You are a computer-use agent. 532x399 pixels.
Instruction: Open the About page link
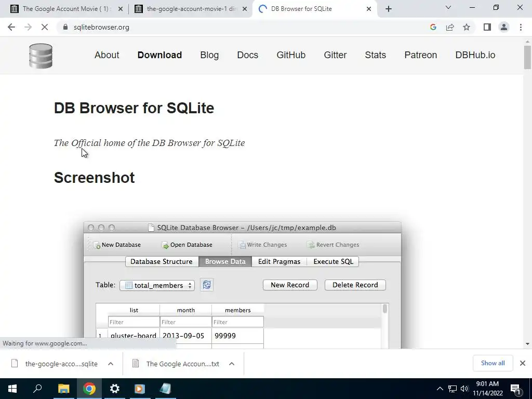(107, 55)
